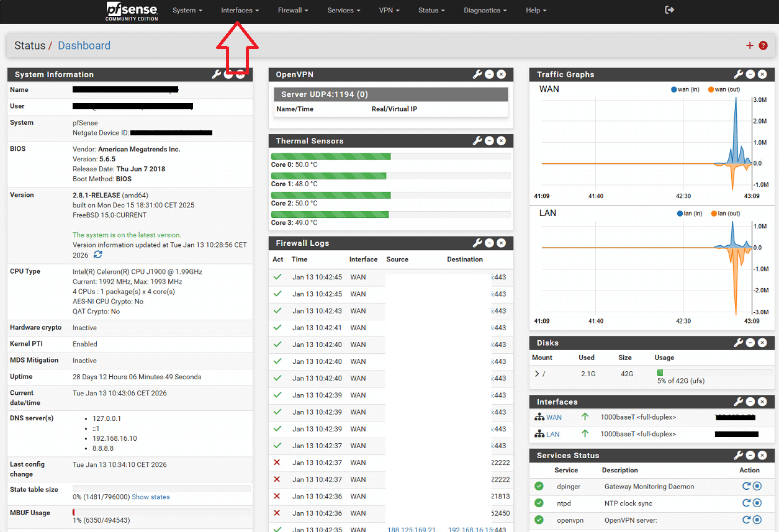Open the Interfaces menu
The height and width of the screenshot is (532, 779).
click(240, 11)
